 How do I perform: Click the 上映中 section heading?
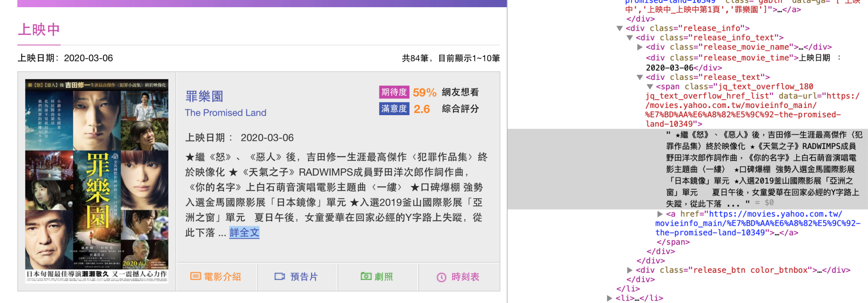[39, 30]
